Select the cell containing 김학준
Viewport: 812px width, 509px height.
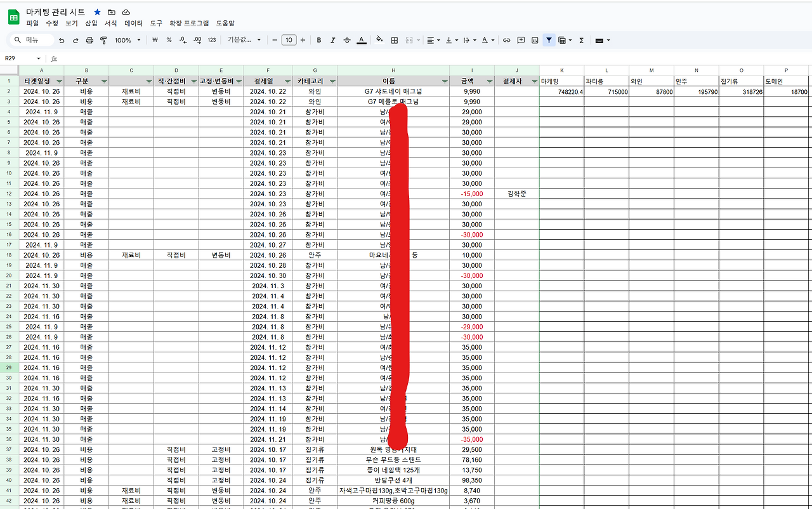(517, 194)
